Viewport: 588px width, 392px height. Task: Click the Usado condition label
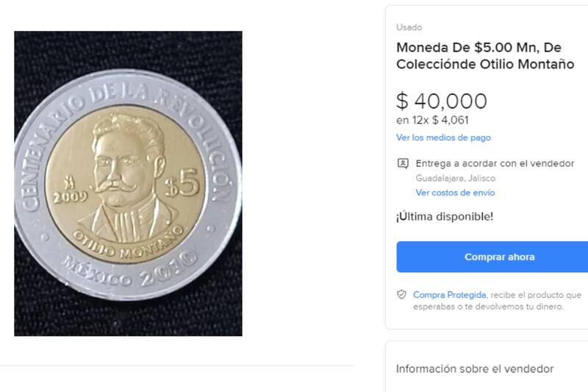pos(409,27)
